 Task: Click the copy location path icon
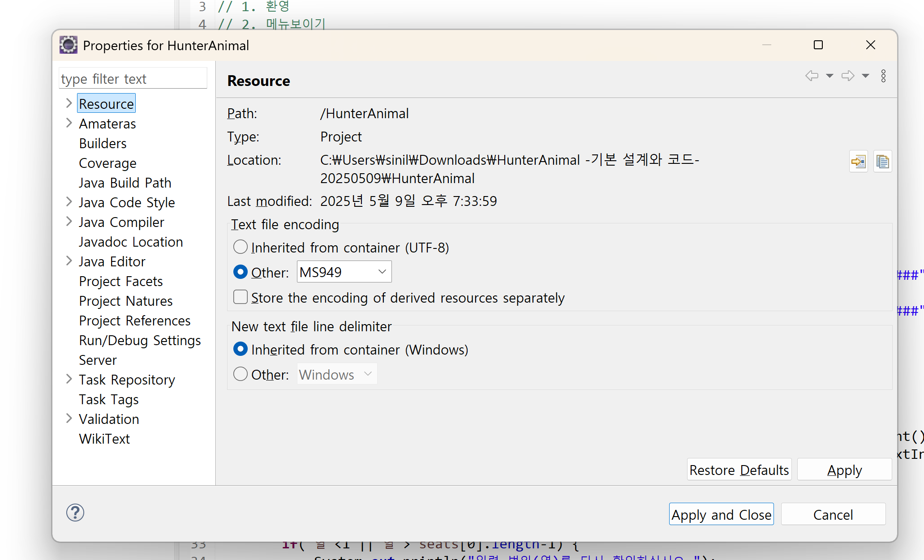[882, 161]
